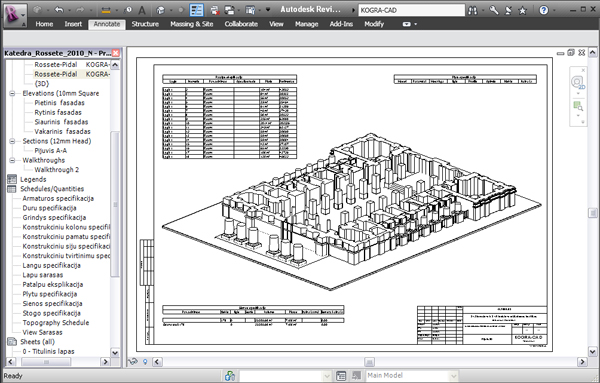Select the Pietinis fasadas elevation
The width and height of the screenshot is (600, 383).
(x=59, y=103)
